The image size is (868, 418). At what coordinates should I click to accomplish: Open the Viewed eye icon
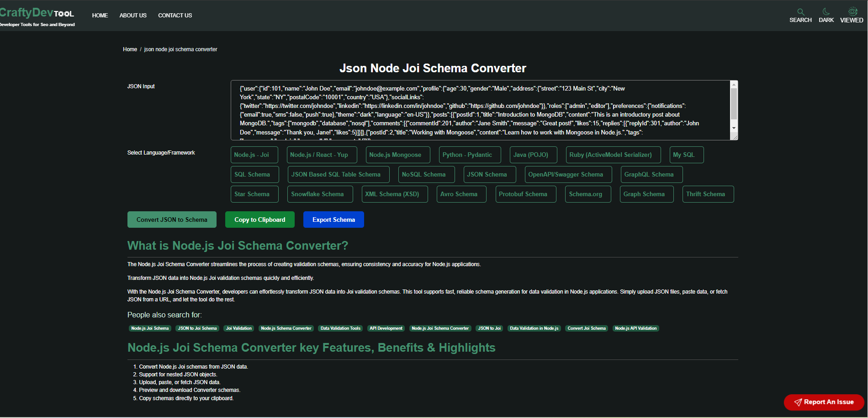click(852, 11)
